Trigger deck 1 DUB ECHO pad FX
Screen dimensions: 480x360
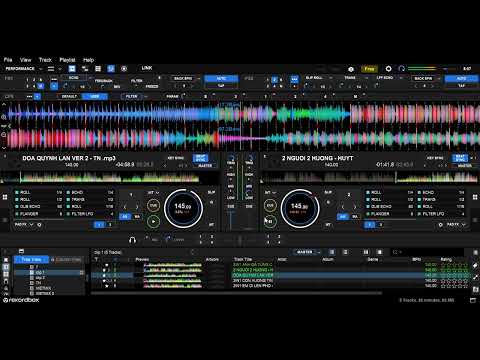tap(39, 207)
